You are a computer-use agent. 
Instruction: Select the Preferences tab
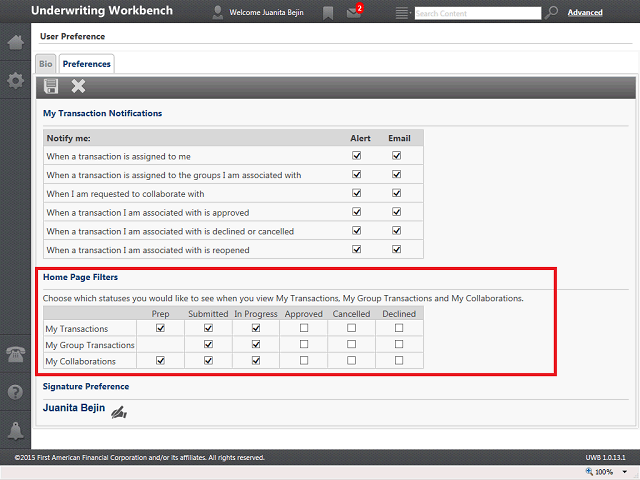tap(87, 64)
